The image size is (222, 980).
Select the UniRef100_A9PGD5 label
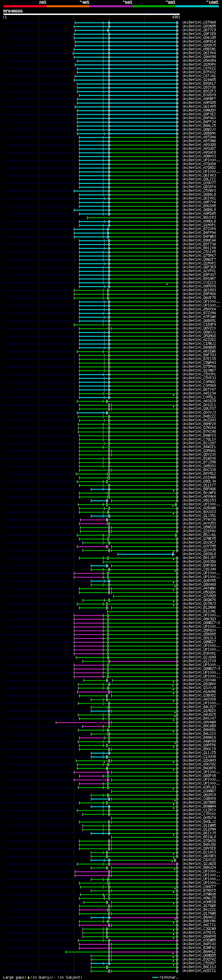click(x=199, y=103)
